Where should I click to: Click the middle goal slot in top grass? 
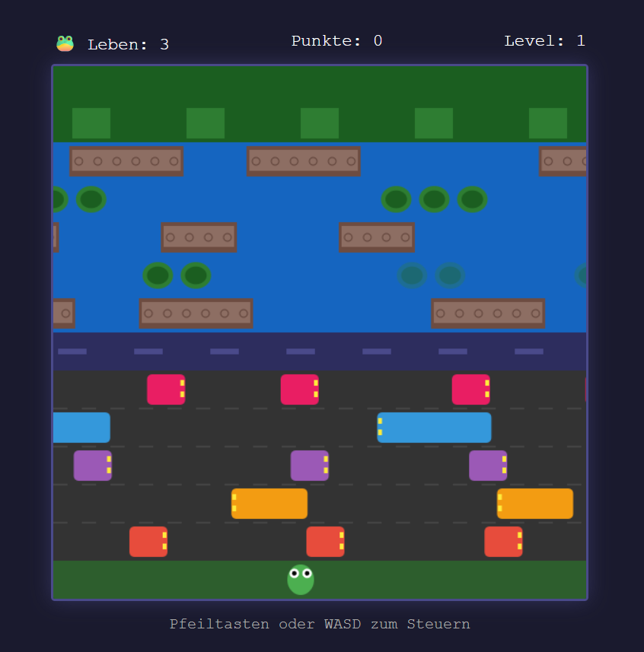pyautogui.click(x=320, y=123)
